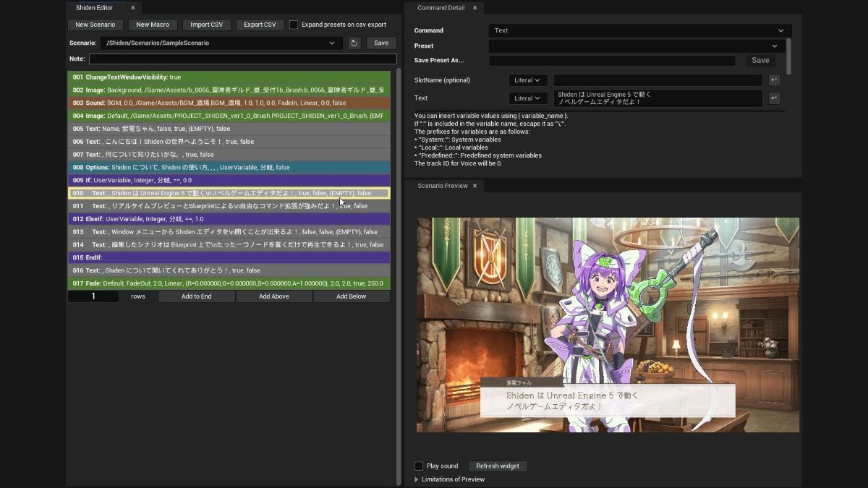The image size is (868, 488).
Task: Click the reset arrow icon beside SlotName field
Action: pos(774,80)
